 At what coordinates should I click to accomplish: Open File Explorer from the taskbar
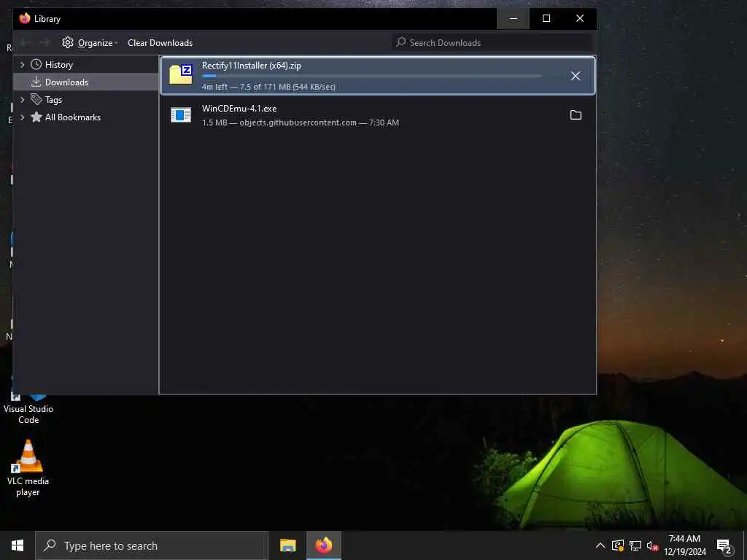287,545
